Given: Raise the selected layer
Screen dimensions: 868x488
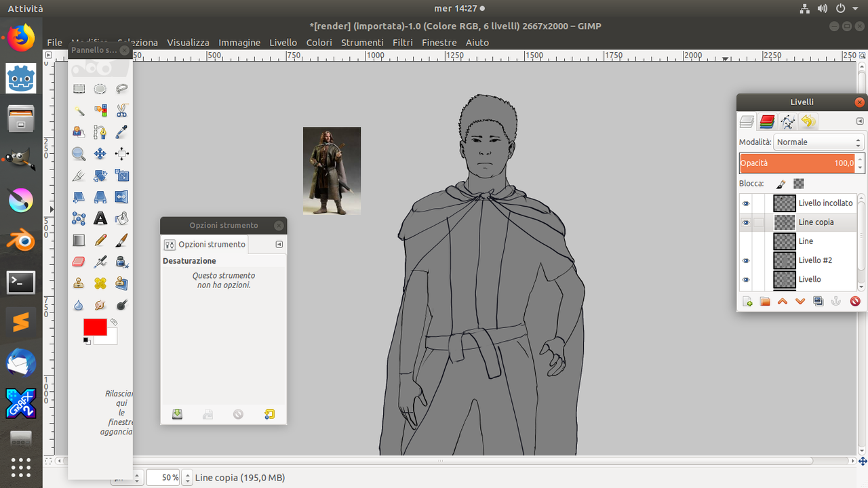Looking at the screenshot, I should pyautogui.click(x=783, y=302).
